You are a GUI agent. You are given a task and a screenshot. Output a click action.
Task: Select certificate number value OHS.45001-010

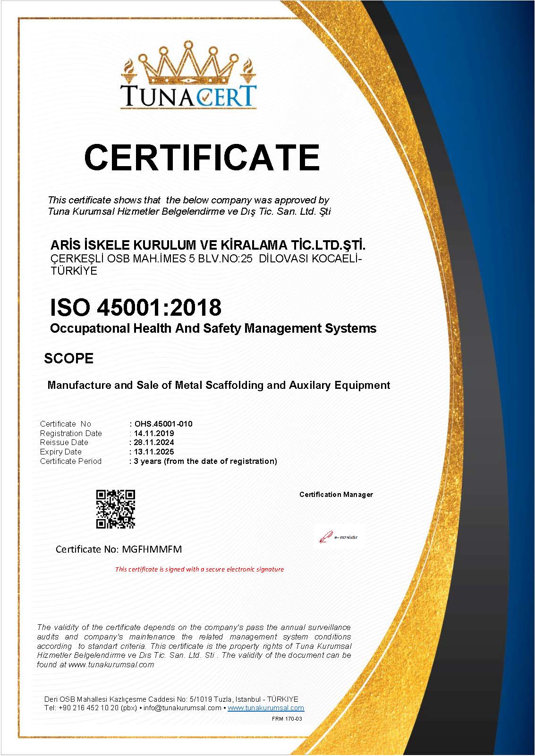(163, 424)
